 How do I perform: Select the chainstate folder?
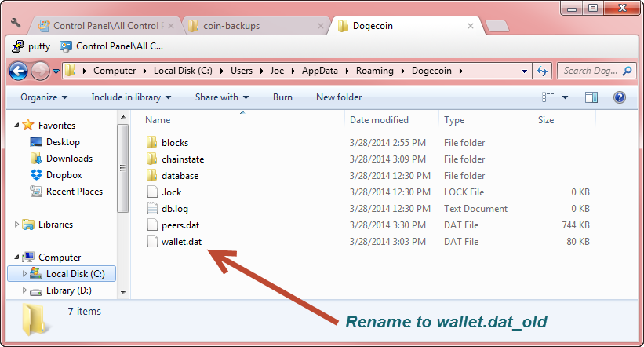pyautogui.click(x=183, y=159)
